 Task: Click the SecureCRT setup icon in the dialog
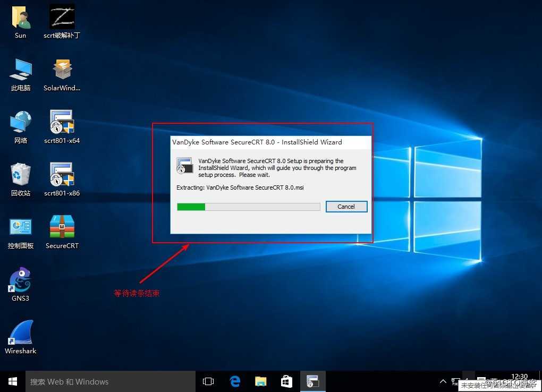pos(184,165)
